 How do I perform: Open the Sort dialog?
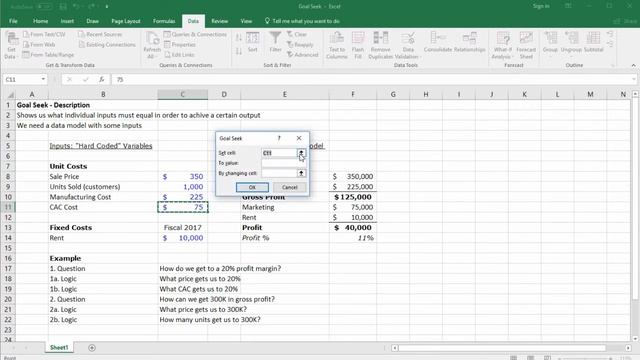point(252,42)
